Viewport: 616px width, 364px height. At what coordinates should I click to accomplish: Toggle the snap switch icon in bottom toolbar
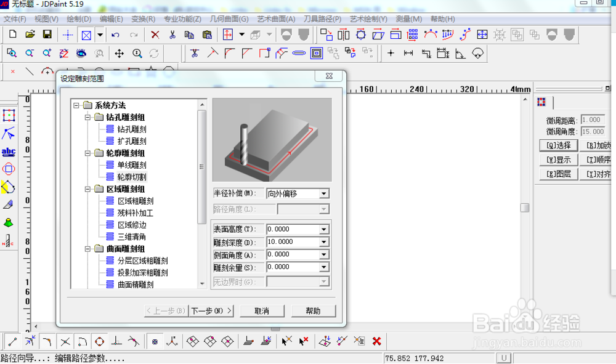pos(155,341)
